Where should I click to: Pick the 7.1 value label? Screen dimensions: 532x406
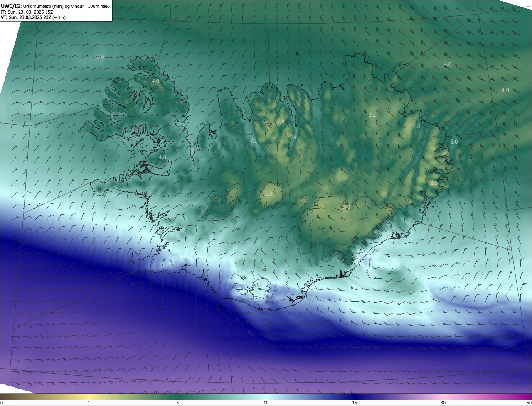coord(254,141)
